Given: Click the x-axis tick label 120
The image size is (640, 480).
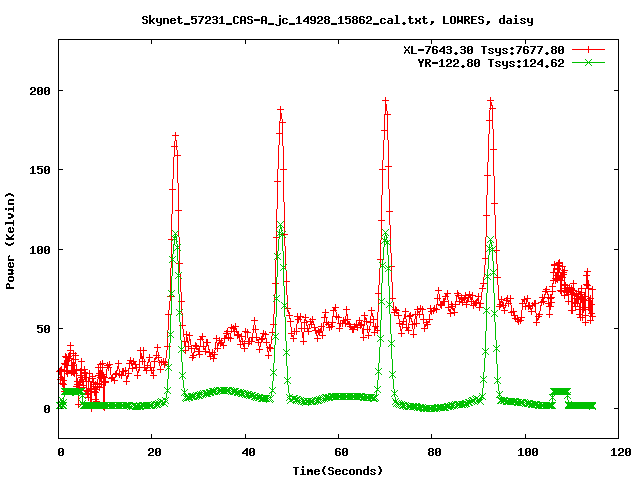Looking at the screenshot, I should (x=621, y=452).
